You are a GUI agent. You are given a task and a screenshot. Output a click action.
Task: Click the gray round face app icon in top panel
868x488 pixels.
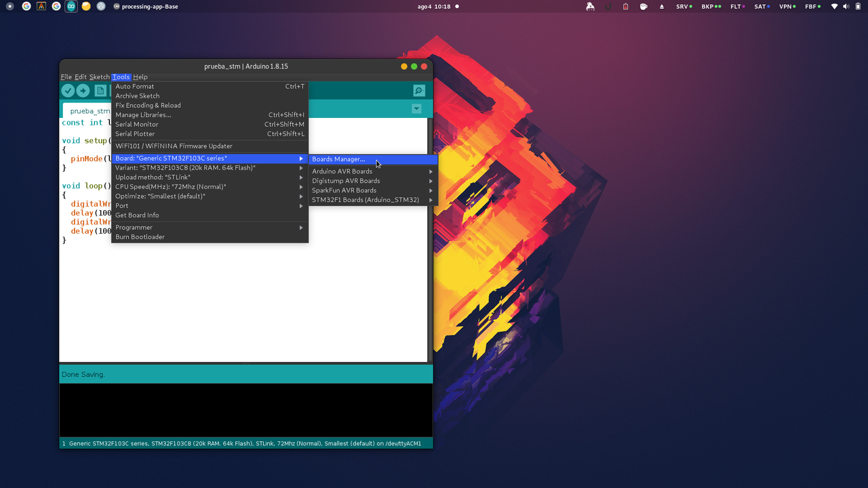tap(101, 6)
